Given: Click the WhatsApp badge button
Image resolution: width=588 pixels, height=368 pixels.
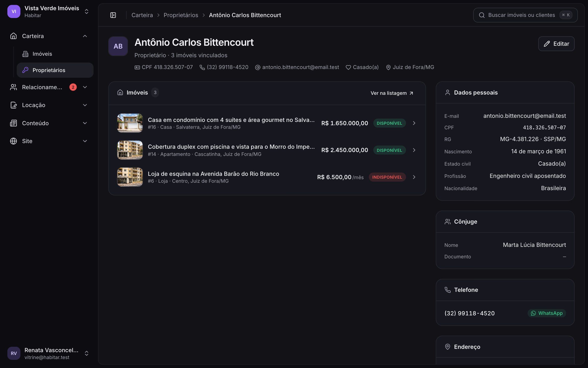Looking at the screenshot, I should 547,313.
